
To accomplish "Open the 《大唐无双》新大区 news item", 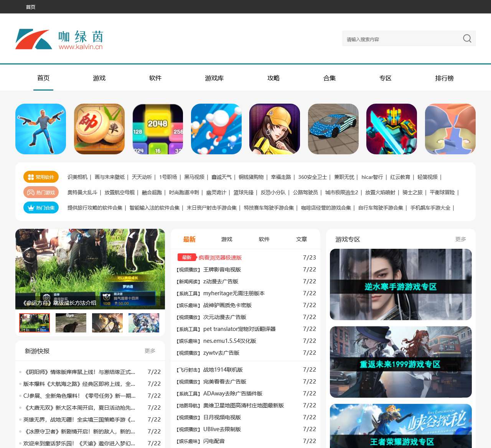I will click(x=79, y=408).
